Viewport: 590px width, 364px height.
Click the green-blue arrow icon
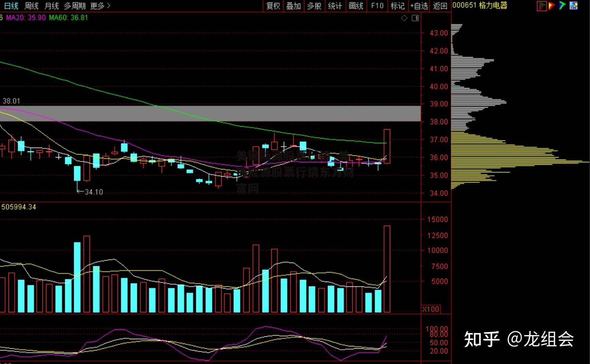click(562, 5)
